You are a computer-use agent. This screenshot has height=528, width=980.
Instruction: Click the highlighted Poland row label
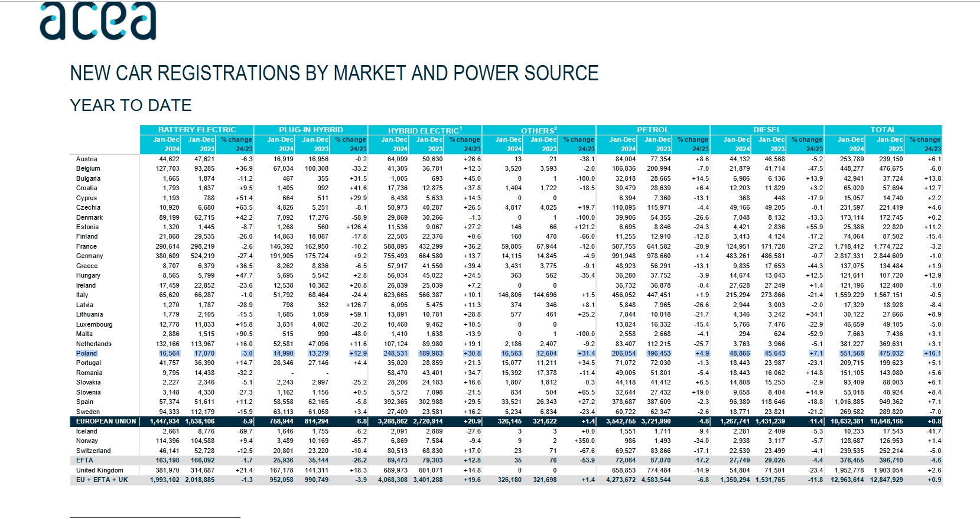point(86,353)
